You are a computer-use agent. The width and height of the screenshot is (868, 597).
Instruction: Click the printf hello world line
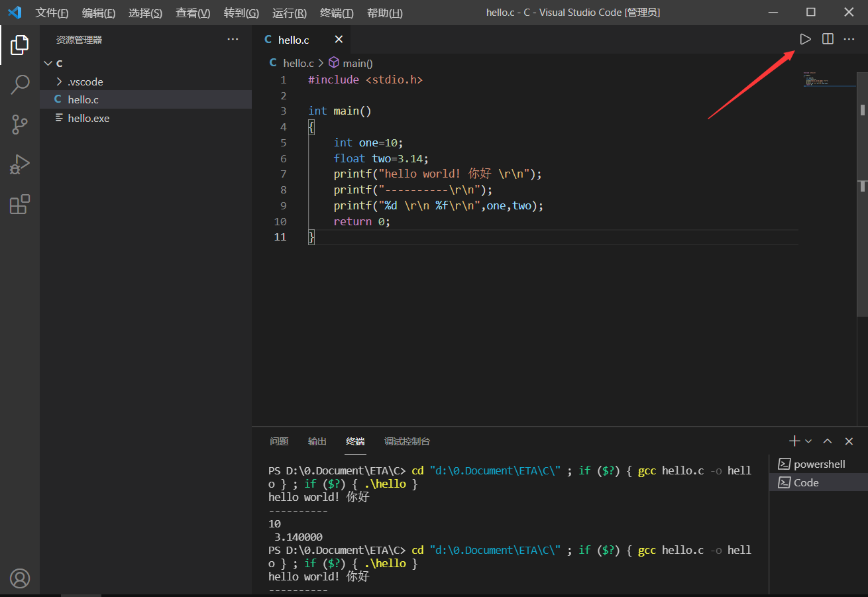coord(438,174)
